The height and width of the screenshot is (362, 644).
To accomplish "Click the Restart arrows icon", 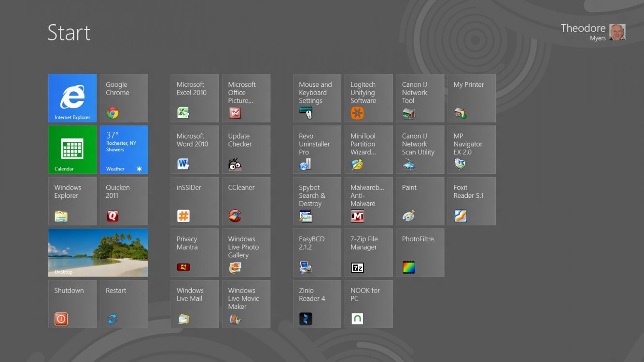I will click(x=112, y=319).
